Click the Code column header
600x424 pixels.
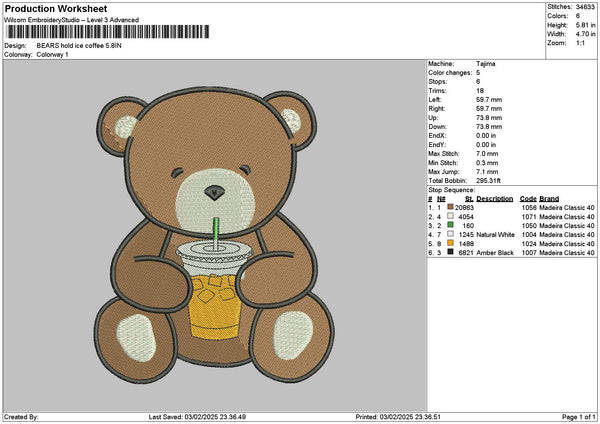tap(528, 198)
